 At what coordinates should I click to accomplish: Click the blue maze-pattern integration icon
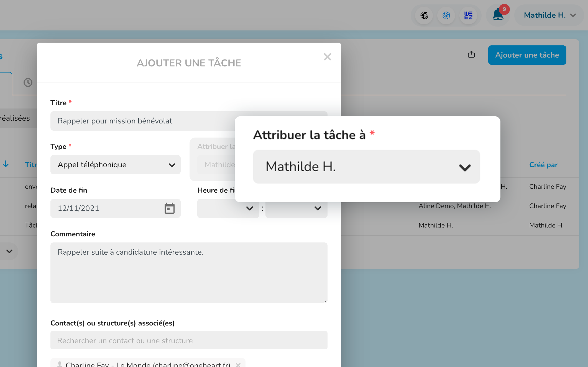point(468,15)
